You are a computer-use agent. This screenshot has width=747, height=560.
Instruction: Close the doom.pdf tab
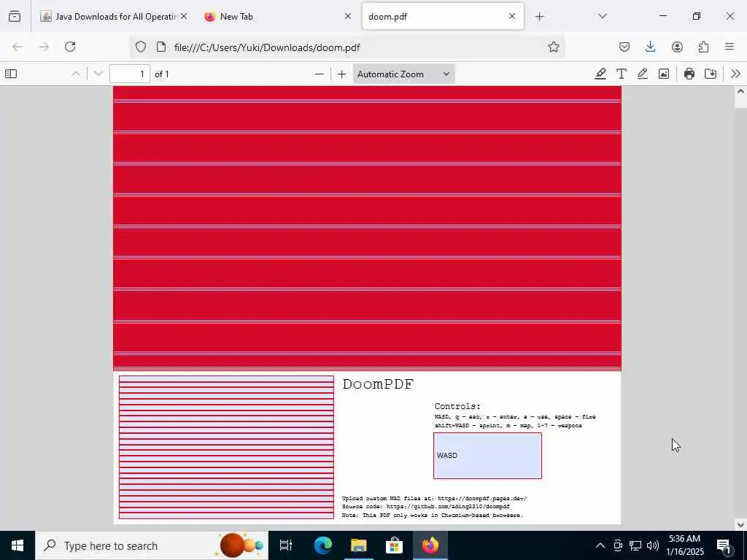(512, 17)
